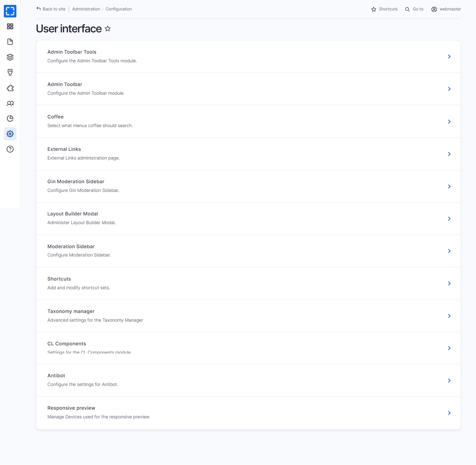Click the blue site logo icon
Viewport: 476px width, 465px height.
tap(10, 11)
